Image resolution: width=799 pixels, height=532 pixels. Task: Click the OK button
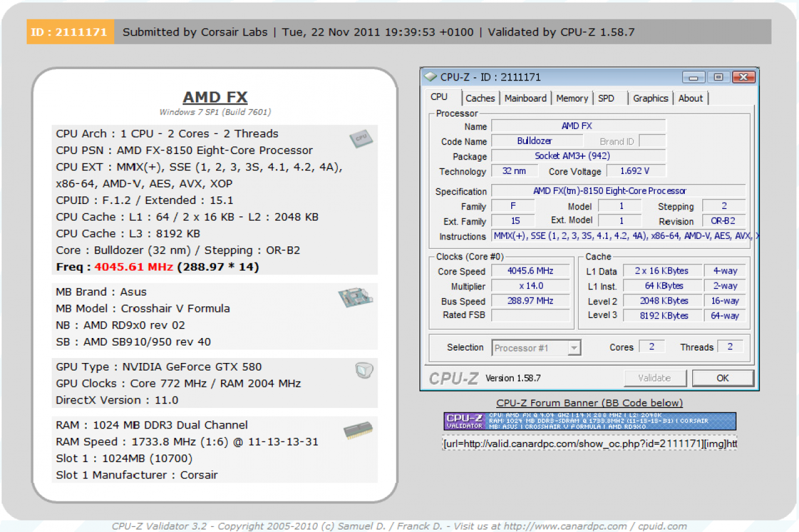pyautogui.click(x=723, y=378)
